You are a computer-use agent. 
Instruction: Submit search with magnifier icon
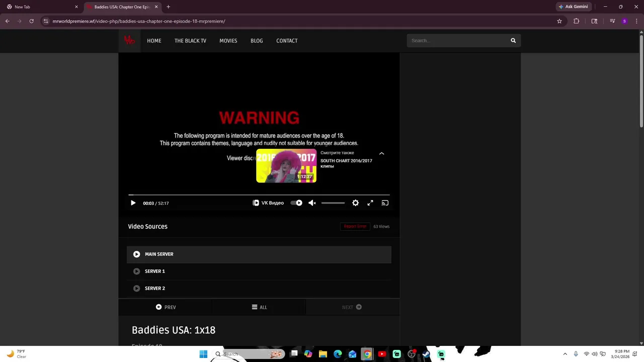click(513, 41)
